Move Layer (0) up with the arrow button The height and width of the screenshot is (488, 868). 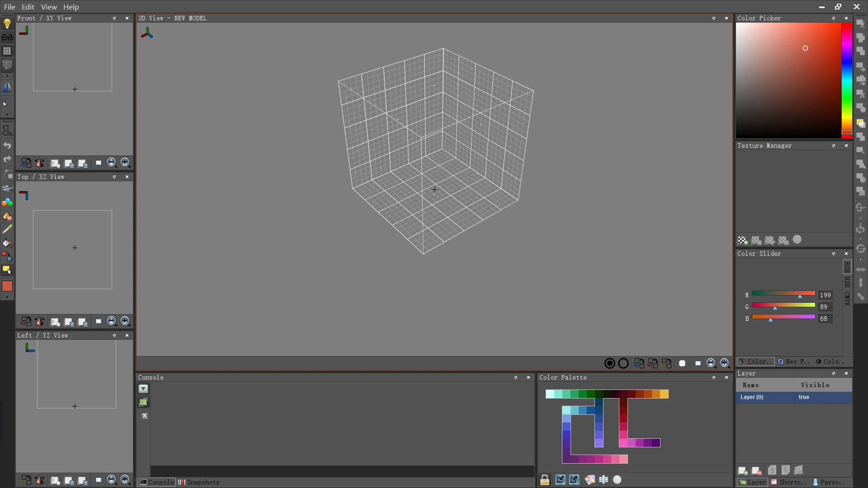tap(772, 470)
